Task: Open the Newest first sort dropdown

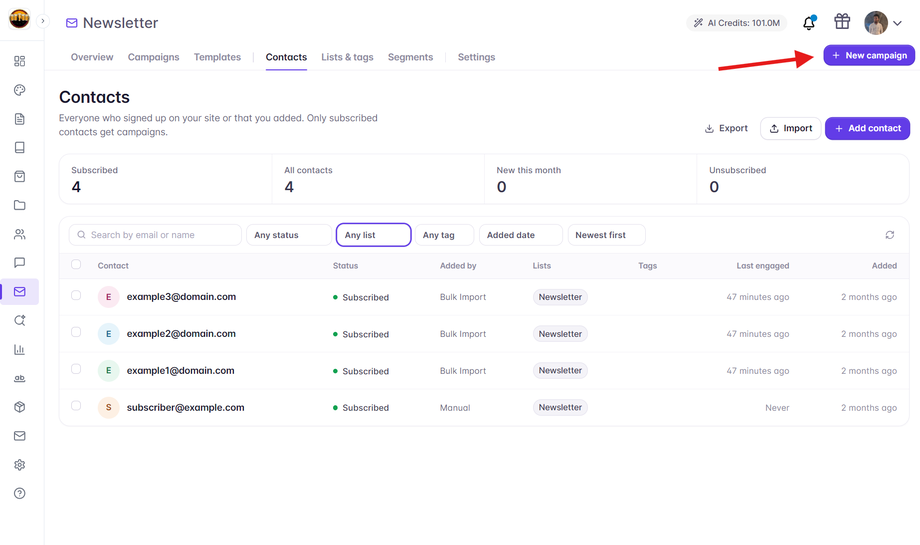Action: click(607, 235)
